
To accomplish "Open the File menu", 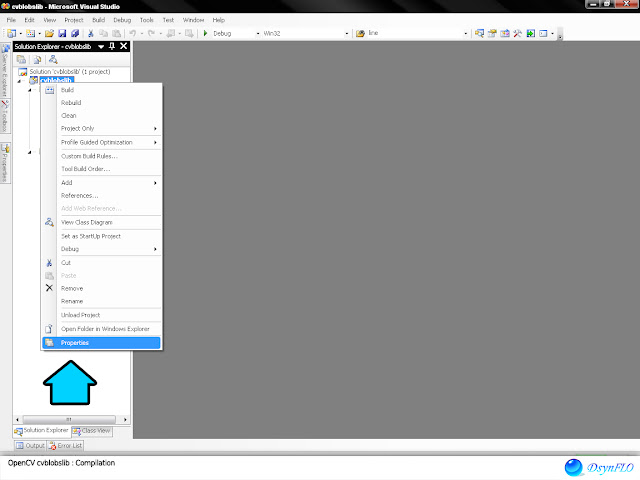I will click(11, 20).
